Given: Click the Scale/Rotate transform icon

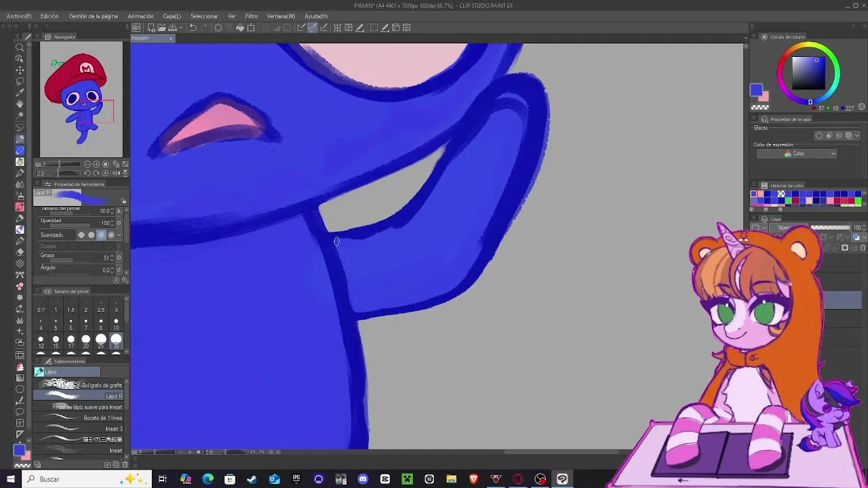Looking at the screenshot, I should [x=251, y=28].
